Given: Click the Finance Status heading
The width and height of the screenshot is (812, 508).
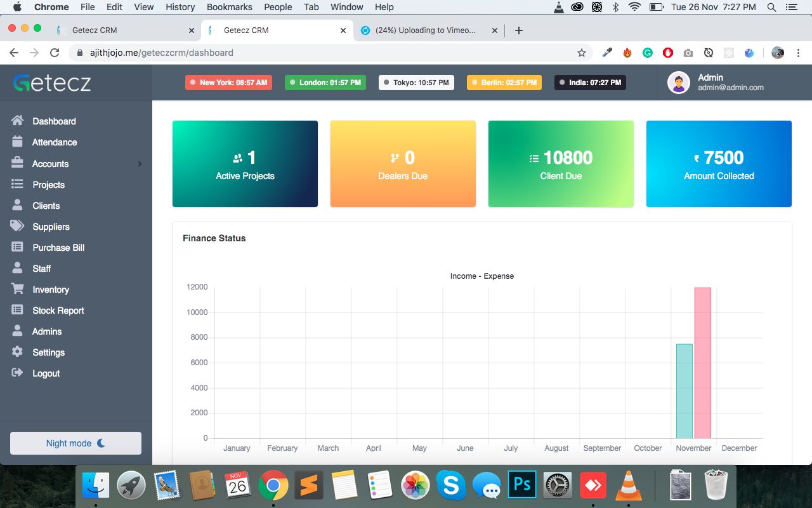Looking at the screenshot, I should (x=214, y=238).
